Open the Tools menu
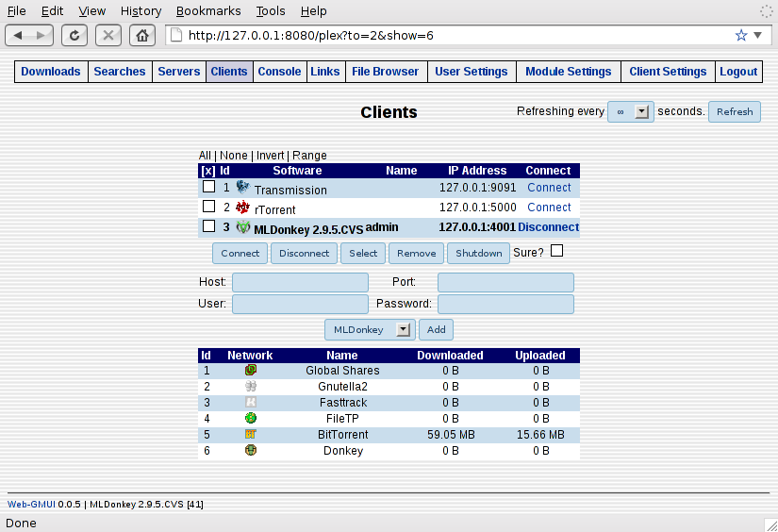 (271, 11)
